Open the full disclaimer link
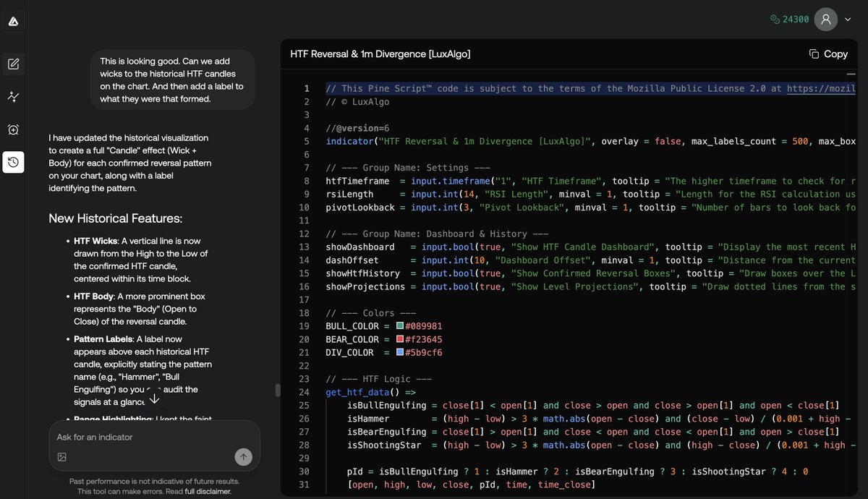The height and width of the screenshot is (499, 868). pyautogui.click(x=208, y=492)
